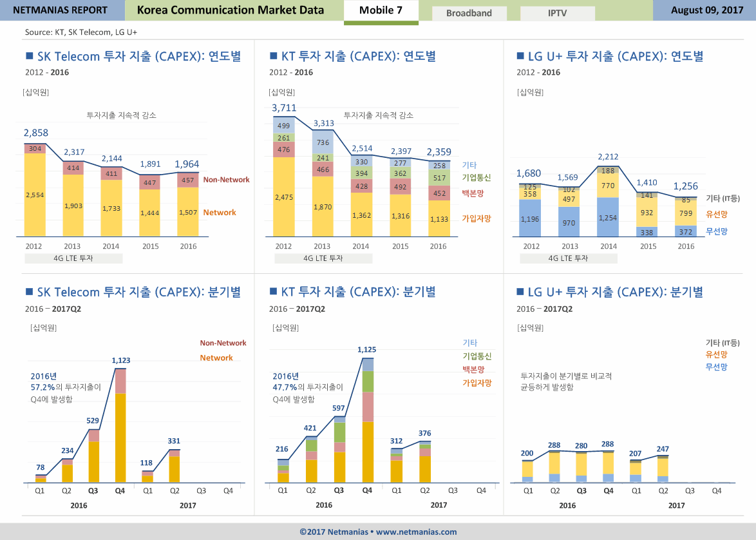Image resolution: width=756 pixels, height=540 pixels.
Task: Click KT 2012 total value 3,711
Action: coord(284,108)
